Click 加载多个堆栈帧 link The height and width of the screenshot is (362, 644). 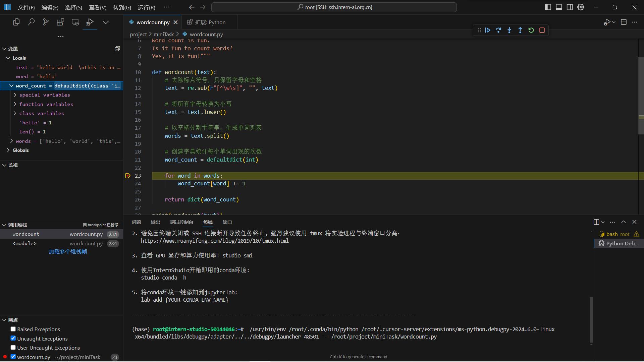[x=68, y=252]
